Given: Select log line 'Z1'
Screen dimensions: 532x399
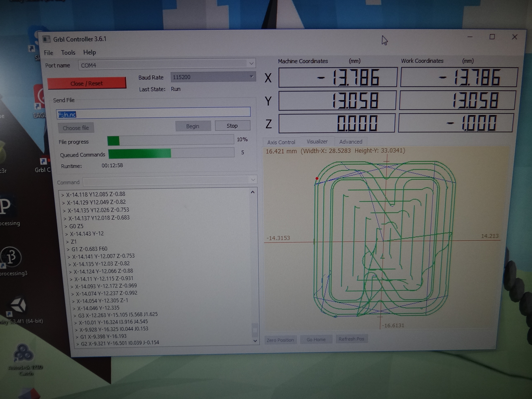Looking at the screenshot, I should (x=73, y=241).
